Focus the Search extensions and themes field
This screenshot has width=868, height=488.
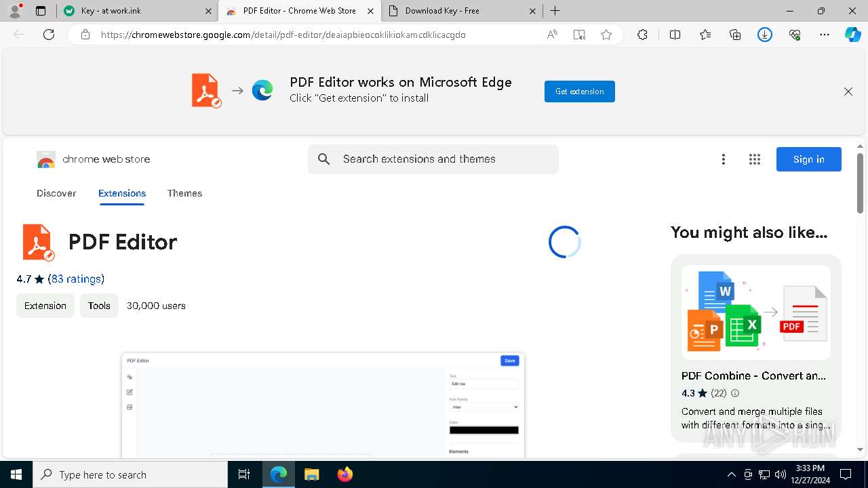[x=433, y=159]
